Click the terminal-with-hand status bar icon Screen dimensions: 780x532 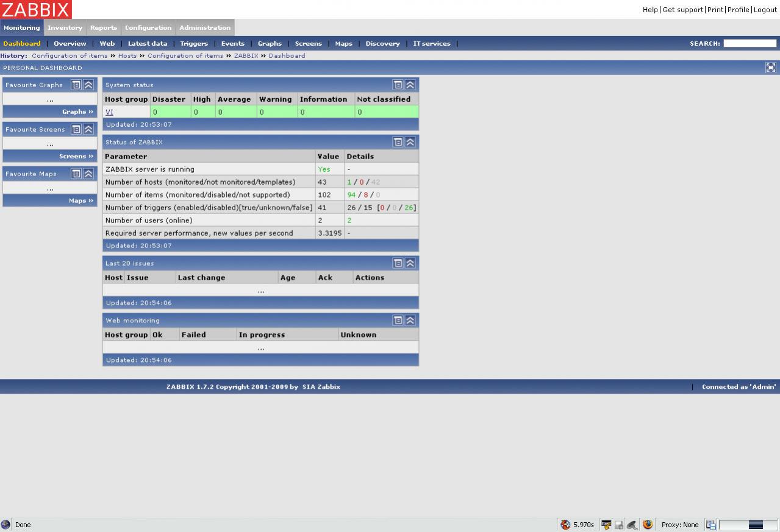[x=606, y=525]
